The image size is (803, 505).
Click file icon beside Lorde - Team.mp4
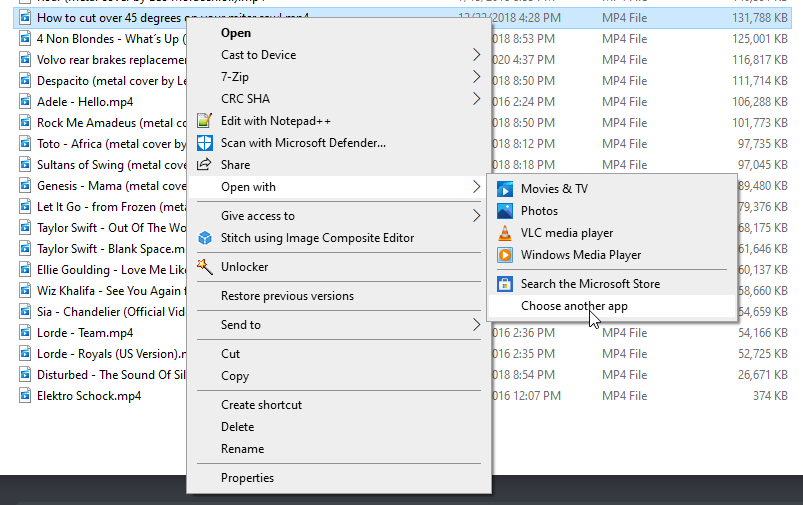(25, 333)
